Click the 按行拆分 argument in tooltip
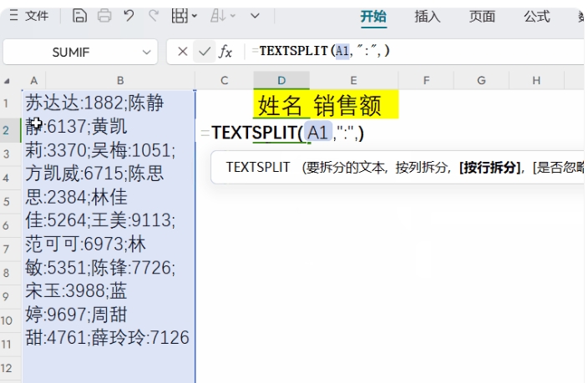Screen dimensions: 588x383 pyautogui.click(x=489, y=168)
